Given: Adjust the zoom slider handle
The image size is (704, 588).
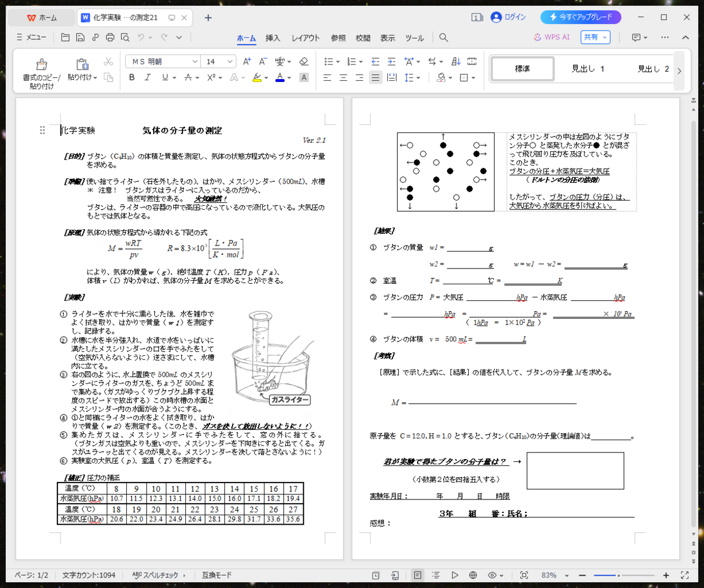Looking at the screenshot, I should [x=618, y=575].
